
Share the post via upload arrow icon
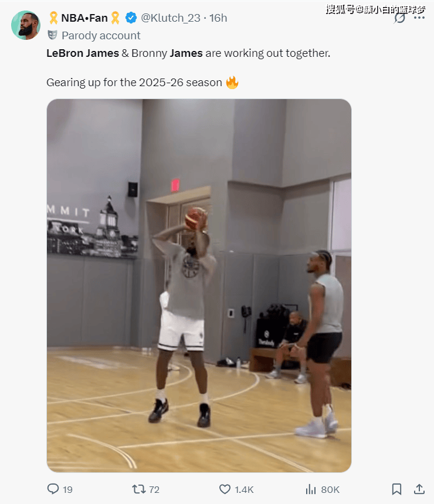click(419, 489)
